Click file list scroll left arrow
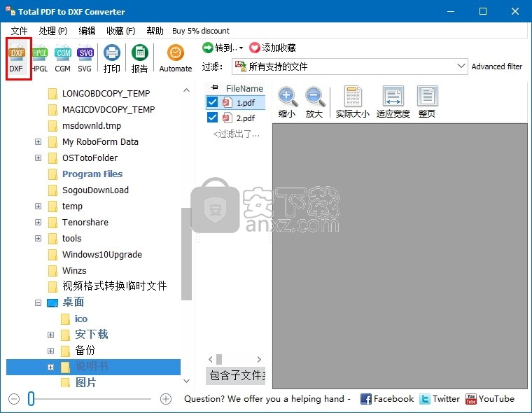The height and width of the screenshot is (413, 532). 211,359
